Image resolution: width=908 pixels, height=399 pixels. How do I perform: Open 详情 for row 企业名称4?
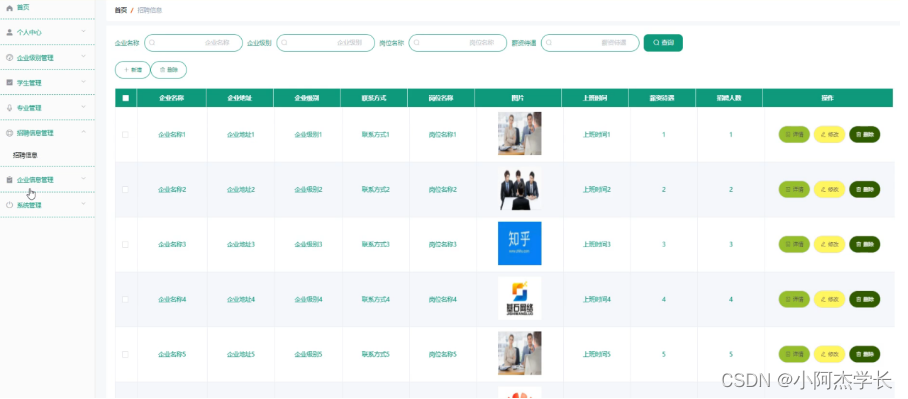click(x=794, y=299)
